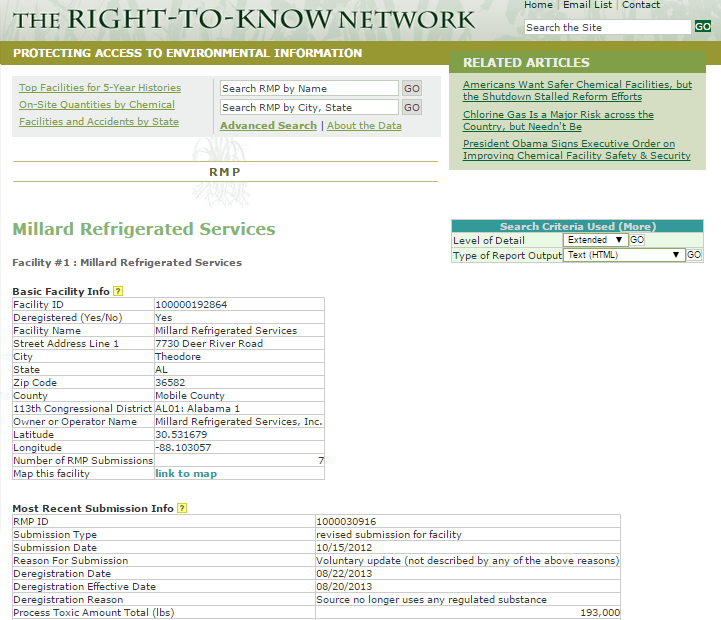721x620 pixels.
Task: Go to Home in top navigation
Action: [x=538, y=5]
